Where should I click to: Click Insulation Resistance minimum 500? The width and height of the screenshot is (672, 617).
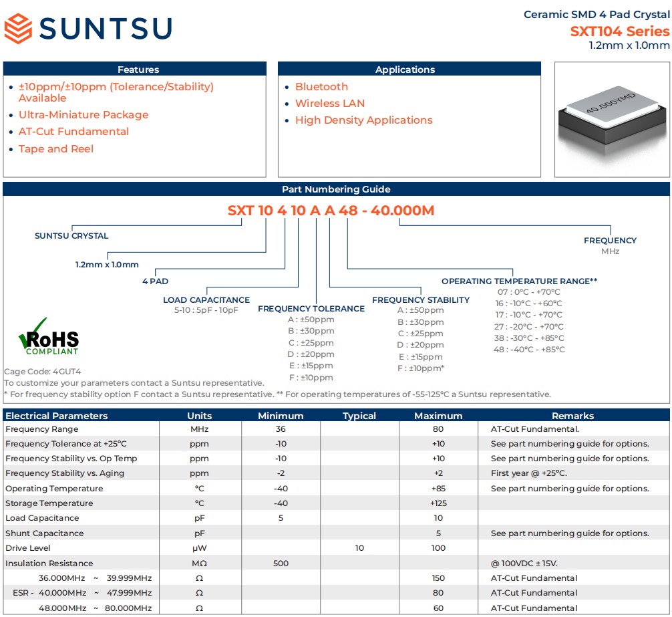click(281, 564)
